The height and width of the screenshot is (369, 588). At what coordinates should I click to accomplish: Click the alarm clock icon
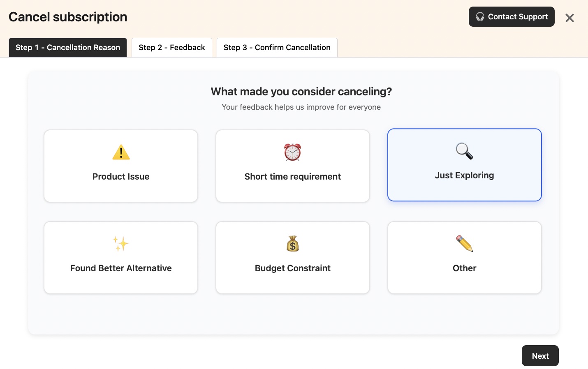[x=292, y=152]
